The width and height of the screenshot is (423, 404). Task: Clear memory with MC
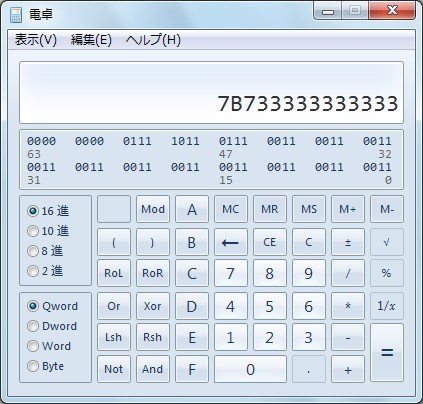231,209
